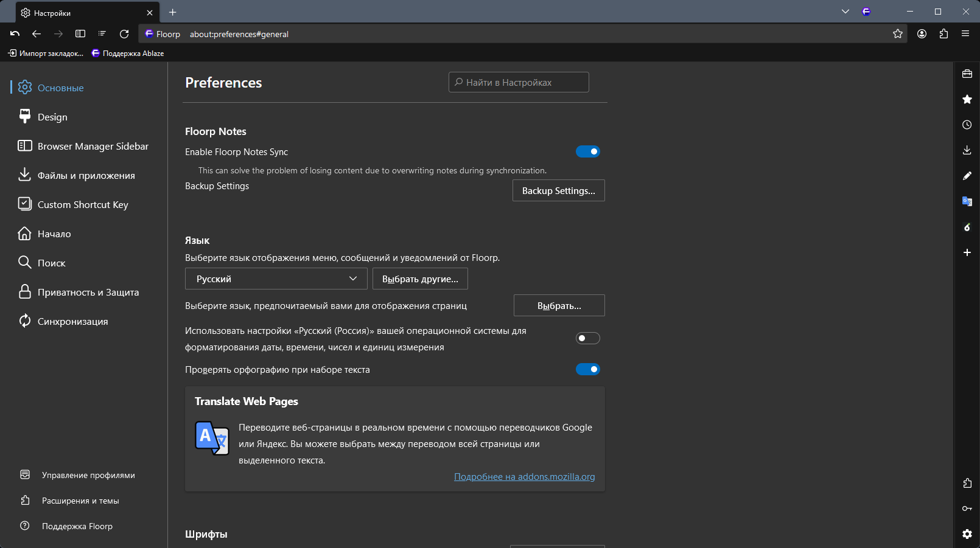Screen dimensions: 980x548
Task: Click the sidebar settings gear icon
Action: coord(967,534)
